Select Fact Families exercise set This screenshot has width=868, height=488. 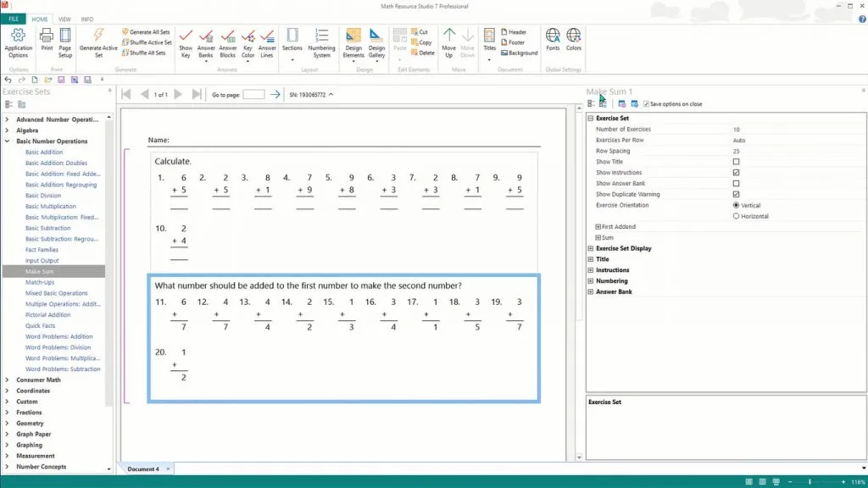pyautogui.click(x=42, y=250)
